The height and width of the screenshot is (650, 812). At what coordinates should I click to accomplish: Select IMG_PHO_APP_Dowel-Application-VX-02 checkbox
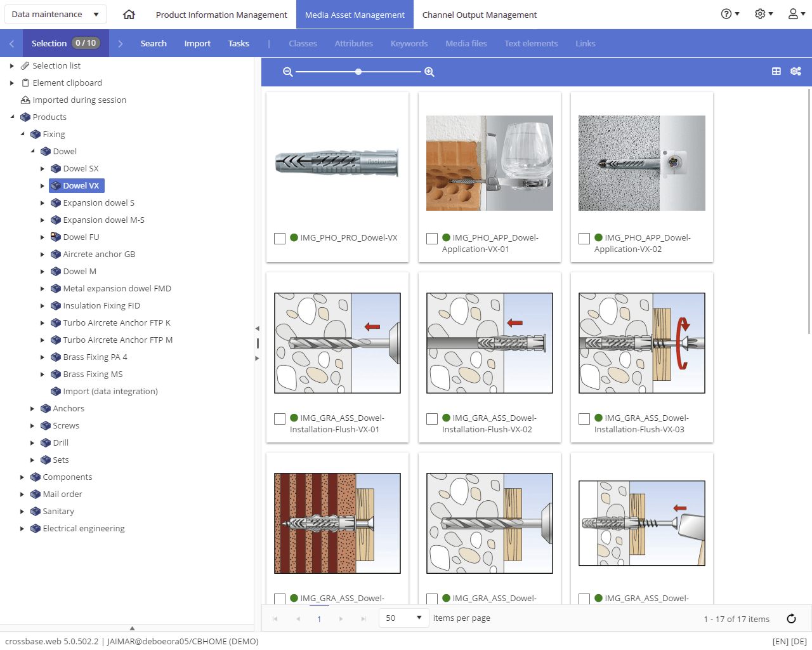[584, 239]
